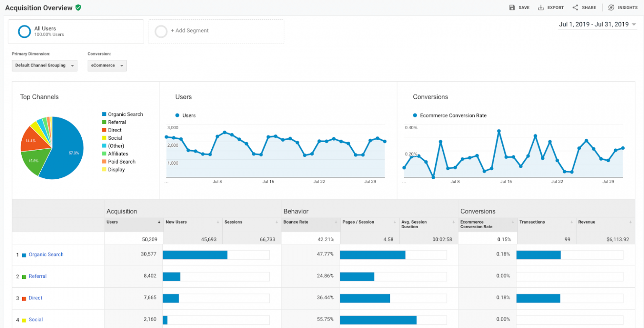This screenshot has width=644, height=328.
Task: Click the Direct channel link
Action: point(36,298)
